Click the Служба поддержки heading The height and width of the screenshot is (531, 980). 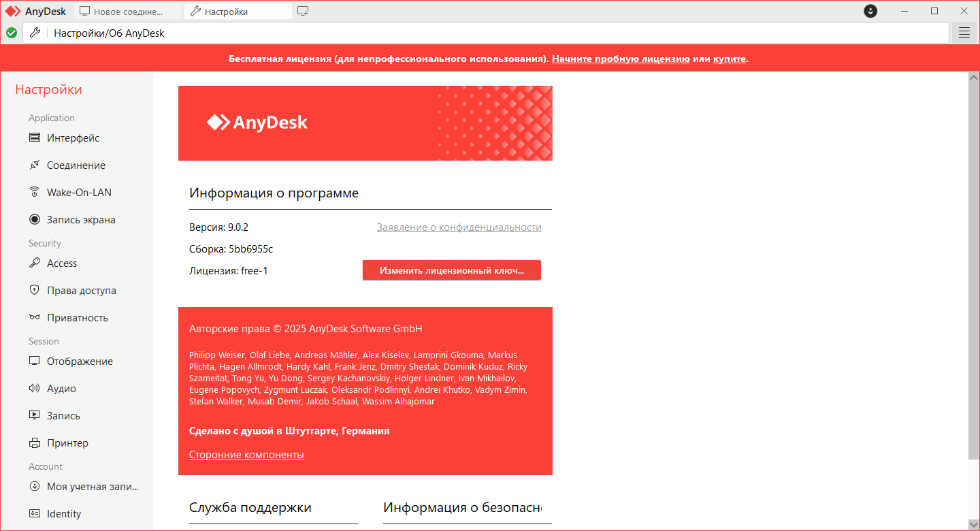coord(250,507)
